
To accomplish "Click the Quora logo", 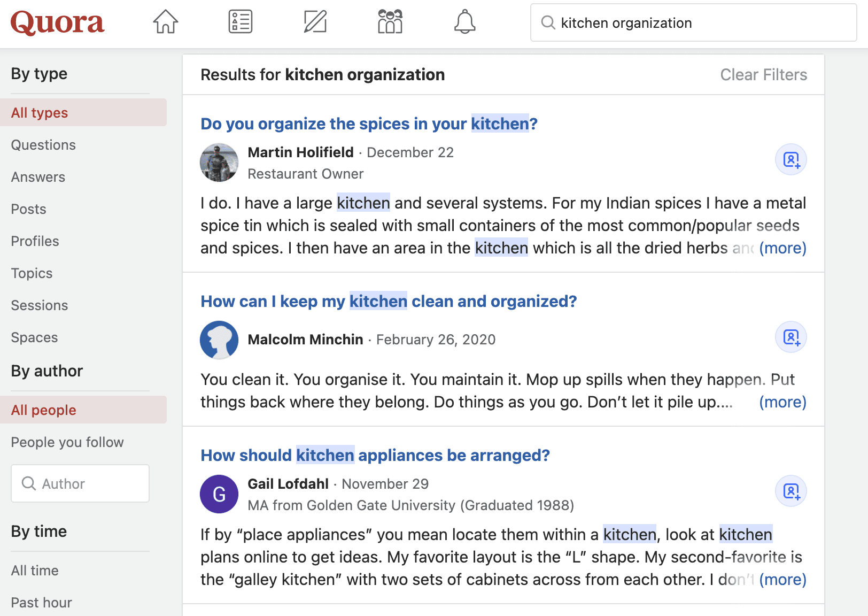I will [x=57, y=23].
